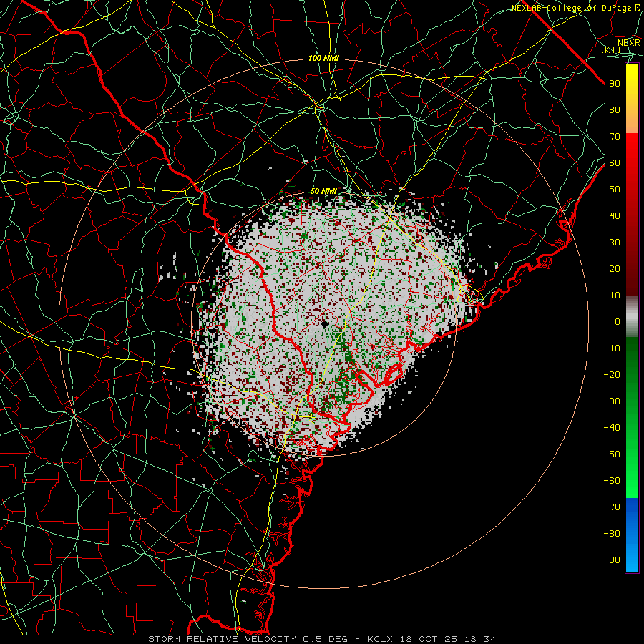Screen dimensions: 644x644
Task: Click the -70 scale value
Action: click(612, 507)
